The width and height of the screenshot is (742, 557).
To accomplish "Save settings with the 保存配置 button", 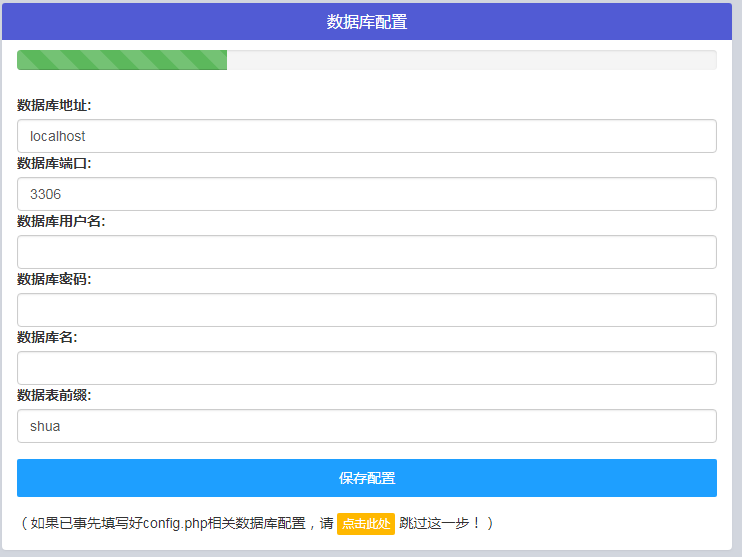I will tap(367, 478).
